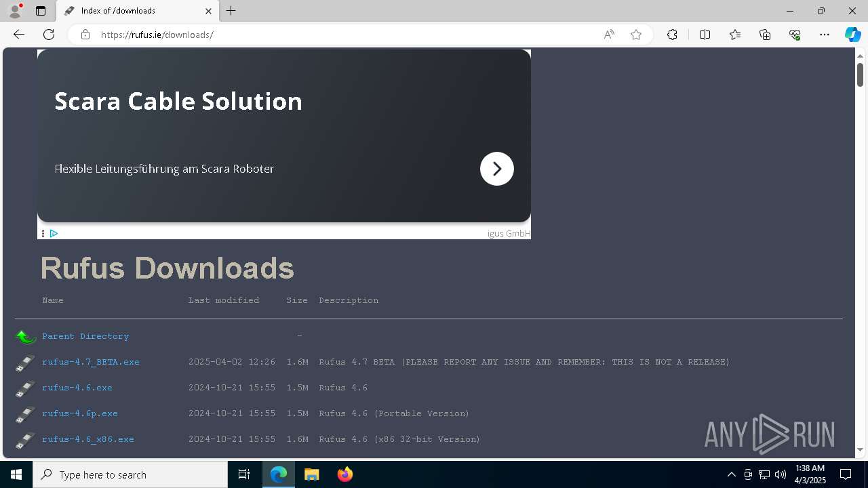Click the ad's round arrow button

pos(497,169)
